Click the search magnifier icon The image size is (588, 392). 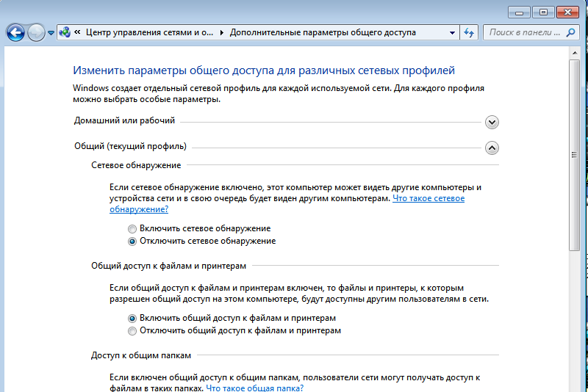tap(570, 32)
